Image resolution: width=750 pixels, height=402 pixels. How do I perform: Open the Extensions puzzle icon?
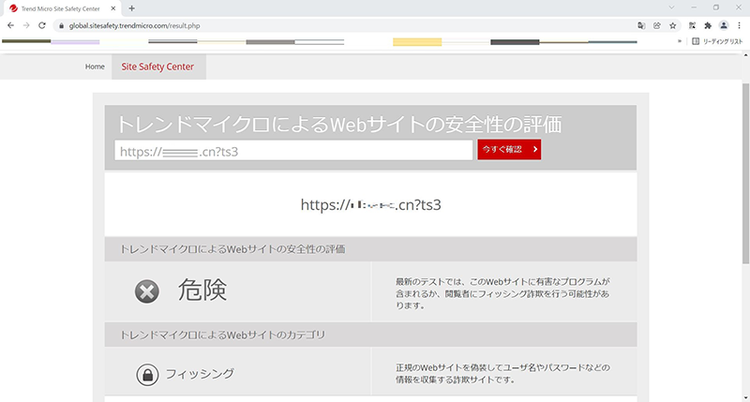click(x=708, y=26)
